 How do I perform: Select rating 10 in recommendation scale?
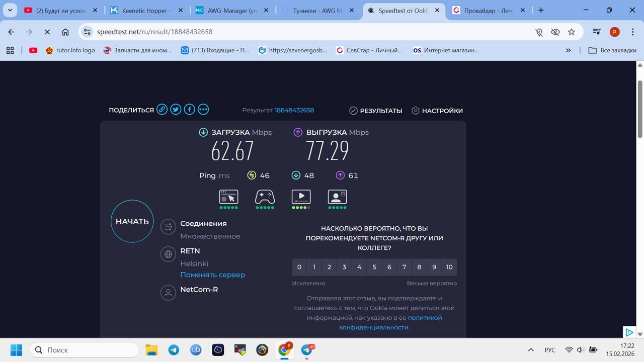(x=449, y=267)
